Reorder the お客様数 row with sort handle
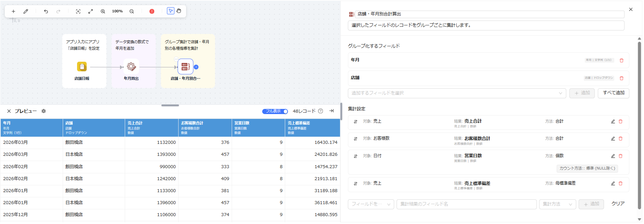Screen dimensions: 644x224 tap(355, 139)
